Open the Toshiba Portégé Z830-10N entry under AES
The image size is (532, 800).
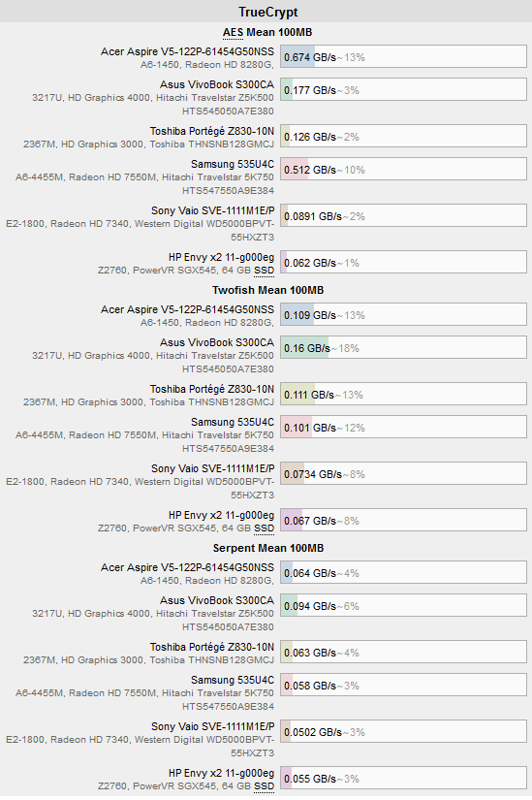click(x=211, y=131)
